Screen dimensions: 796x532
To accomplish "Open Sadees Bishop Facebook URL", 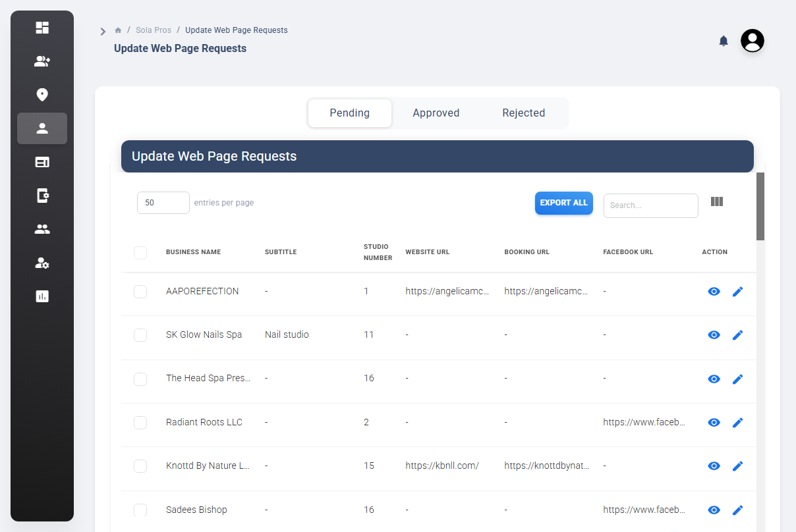I will click(x=644, y=510).
